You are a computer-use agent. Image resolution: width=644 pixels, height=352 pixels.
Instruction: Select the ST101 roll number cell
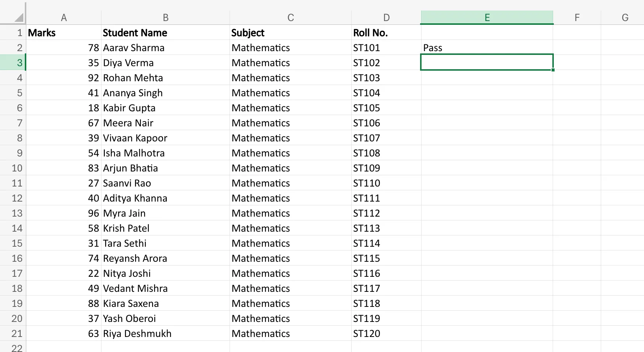[x=386, y=47]
